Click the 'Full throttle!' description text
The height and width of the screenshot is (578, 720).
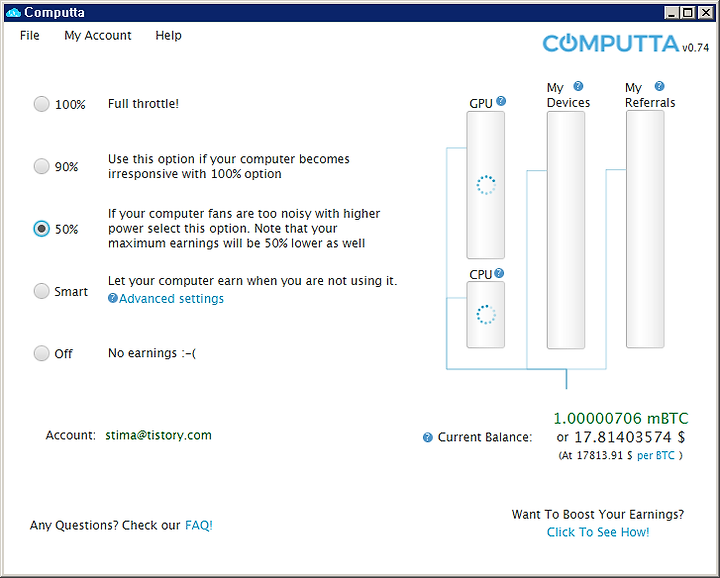pos(143,104)
